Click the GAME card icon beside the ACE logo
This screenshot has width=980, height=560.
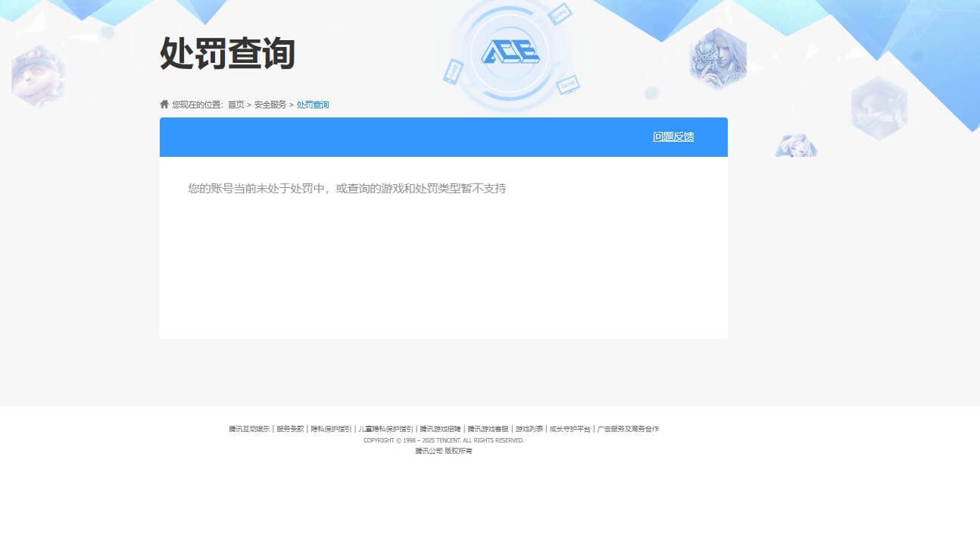560,15
